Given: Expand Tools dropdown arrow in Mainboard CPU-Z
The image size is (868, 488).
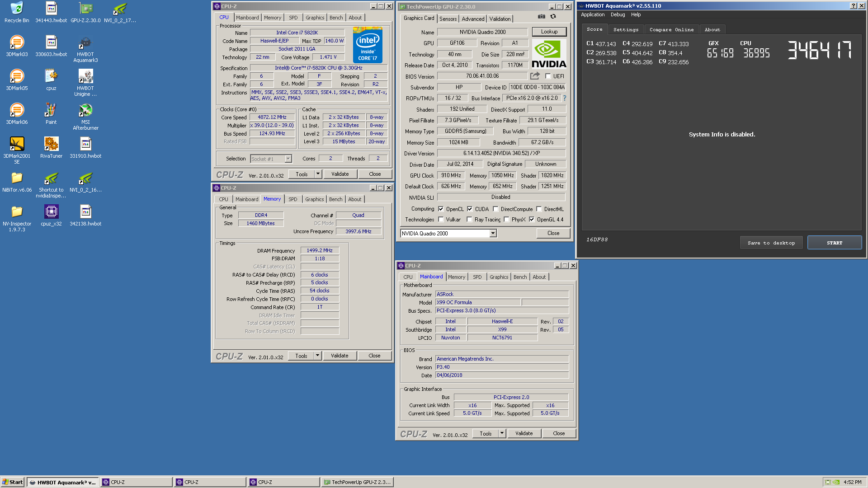Looking at the screenshot, I should [502, 433].
